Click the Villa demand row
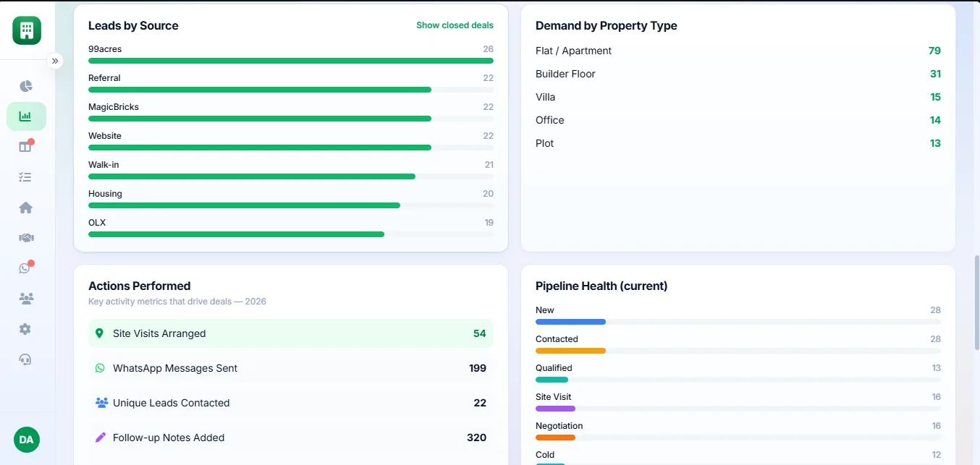 pyautogui.click(x=738, y=97)
